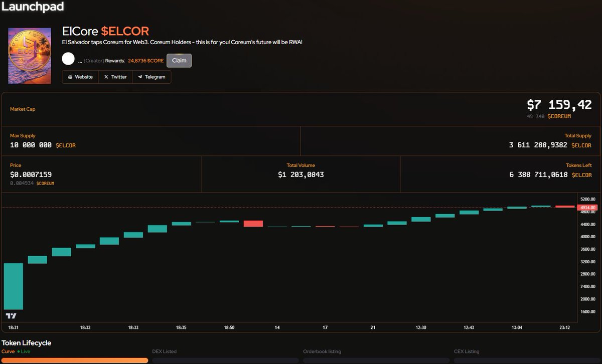This screenshot has height=364, width=602.
Task: Click the CEX Listing stage label
Action: [x=467, y=351]
